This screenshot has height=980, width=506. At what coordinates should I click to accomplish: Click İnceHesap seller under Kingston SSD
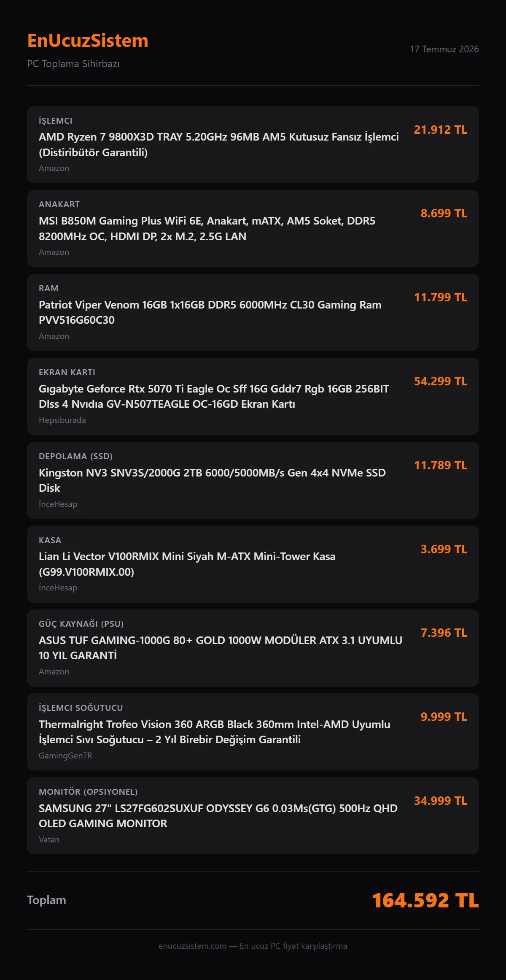pyautogui.click(x=58, y=504)
